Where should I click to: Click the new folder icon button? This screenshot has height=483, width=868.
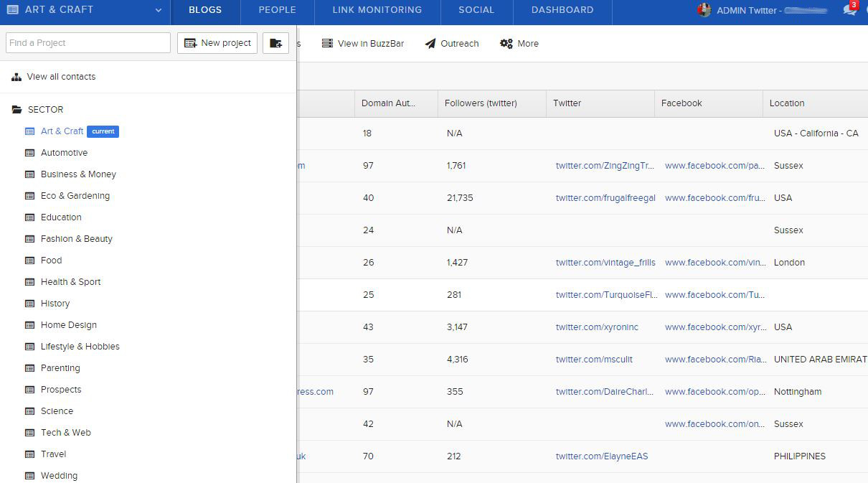pos(275,43)
